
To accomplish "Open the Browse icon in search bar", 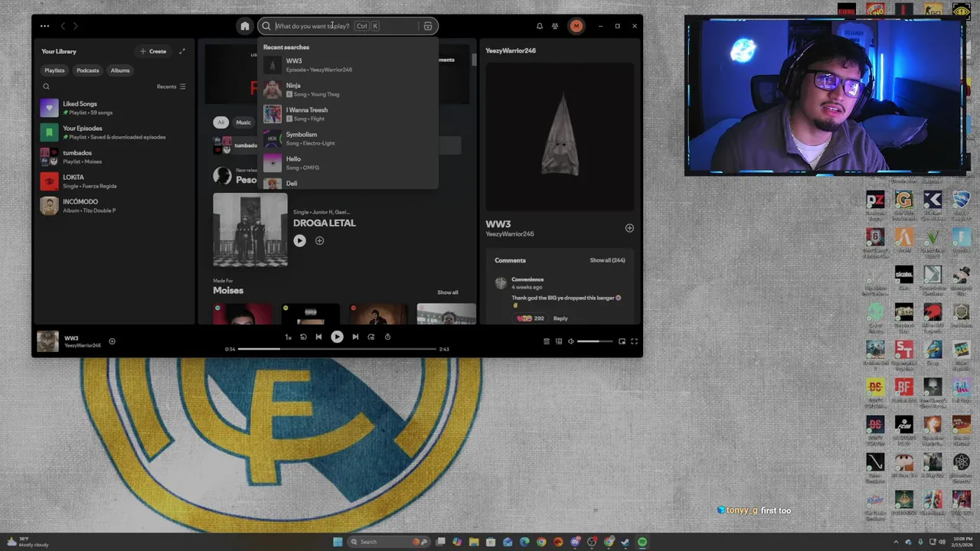I will (428, 26).
